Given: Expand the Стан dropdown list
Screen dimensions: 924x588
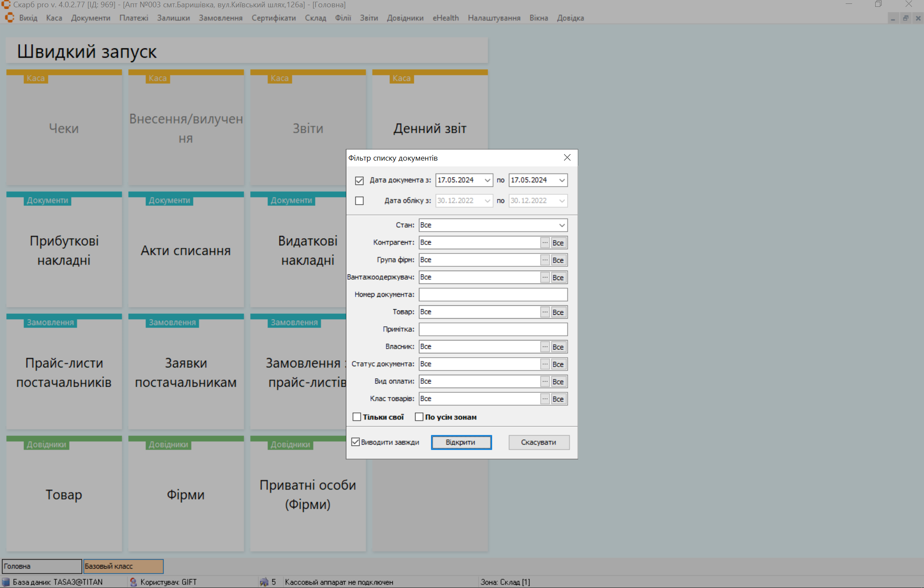Looking at the screenshot, I should pos(562,225).
